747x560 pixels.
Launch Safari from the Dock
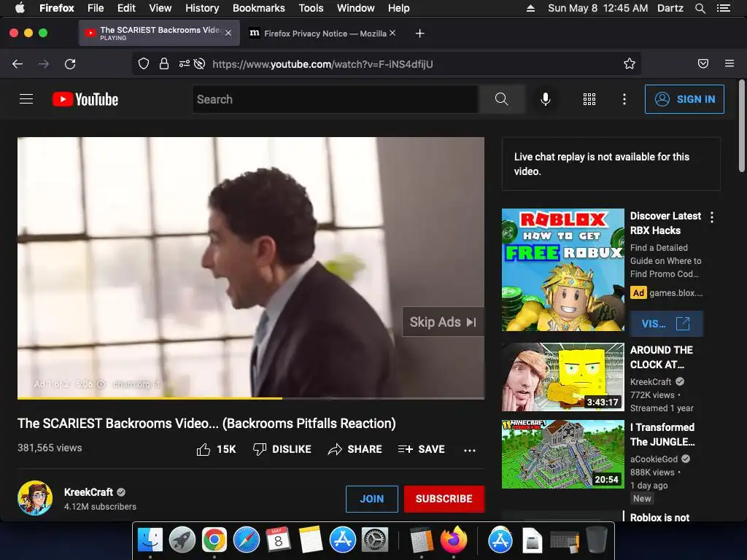[247, 540]
